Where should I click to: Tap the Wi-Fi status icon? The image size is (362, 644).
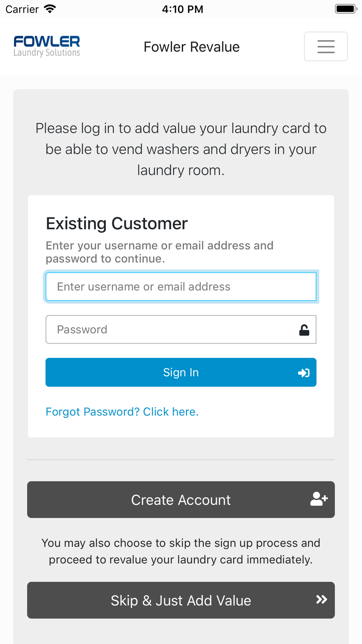50,9
